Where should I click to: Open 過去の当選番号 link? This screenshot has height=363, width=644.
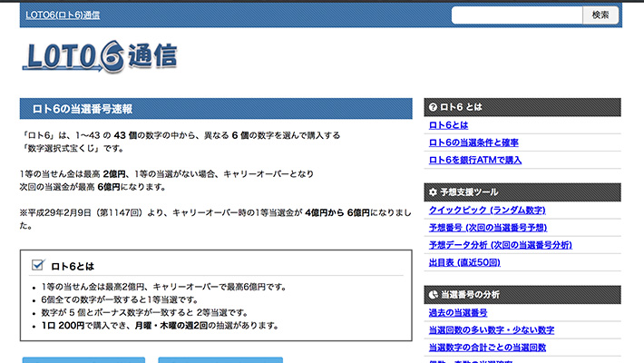[x=463, y=313]
